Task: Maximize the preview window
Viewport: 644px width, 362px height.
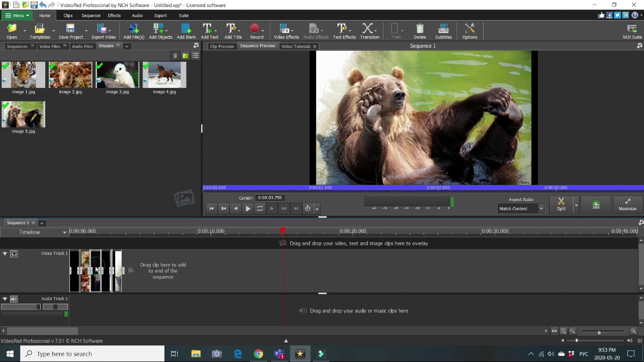Action: tap(627, 204)
